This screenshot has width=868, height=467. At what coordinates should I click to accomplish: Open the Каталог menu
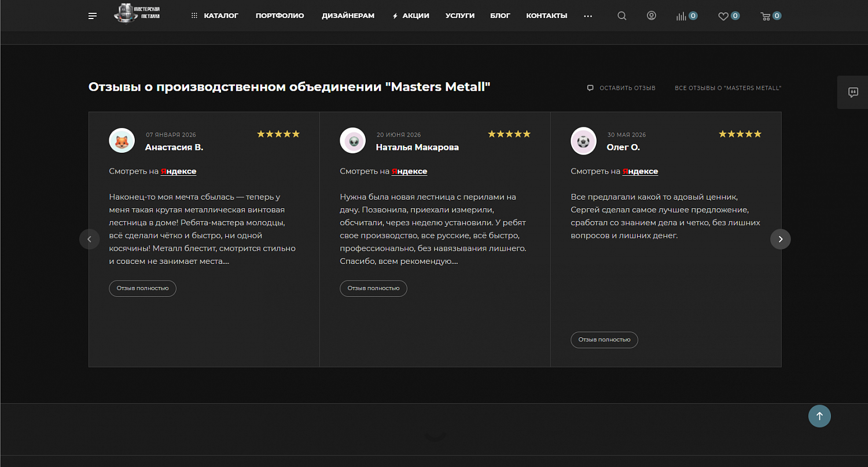click(x=215, y=16)
